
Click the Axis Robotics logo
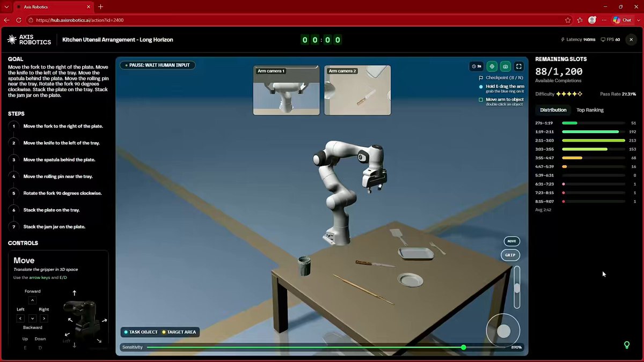click(x=30, y=40)
